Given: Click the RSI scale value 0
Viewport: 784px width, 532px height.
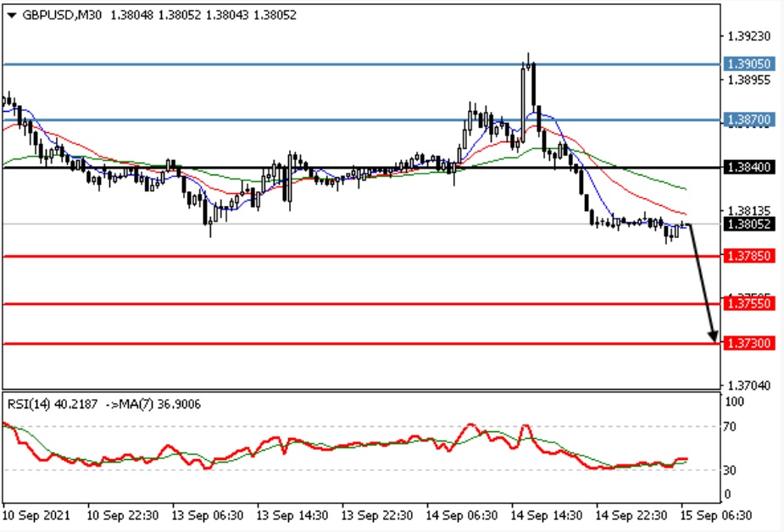Looking at the screenshot, I should click(x=726, y=494).
